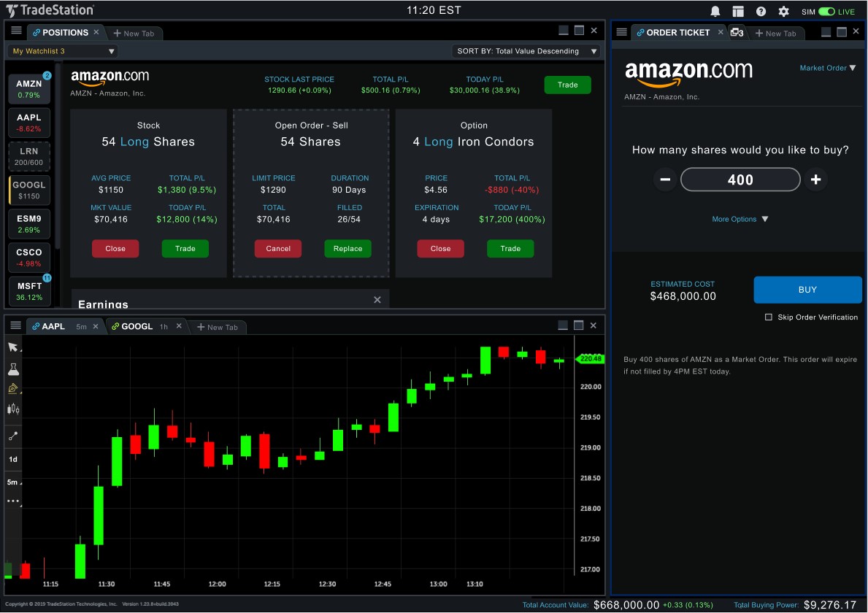Open the flask studies tool
Image resolution: width=868 pixels, height=613 pixels.
[x=13, y=369]
